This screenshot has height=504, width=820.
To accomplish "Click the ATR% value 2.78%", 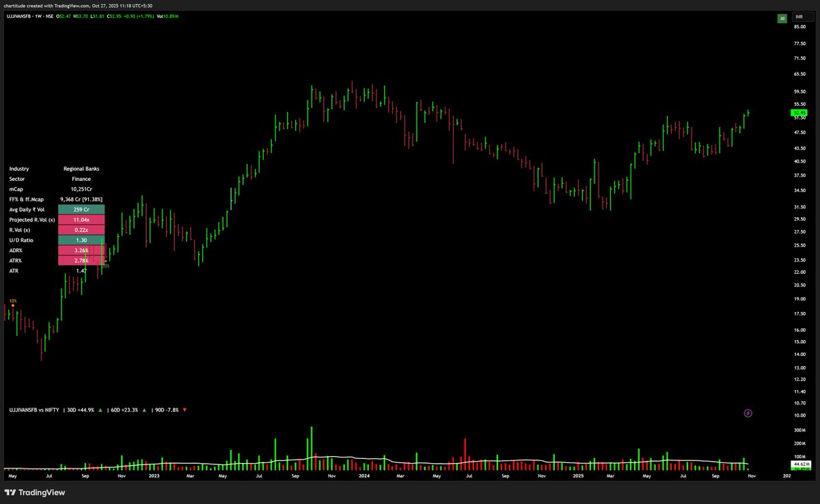I will pos(81,261).
